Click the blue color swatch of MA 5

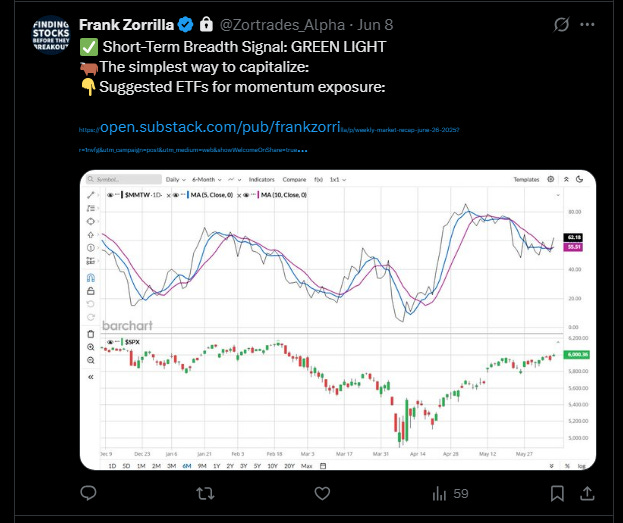pyautogui.click(x=188, y=195)
